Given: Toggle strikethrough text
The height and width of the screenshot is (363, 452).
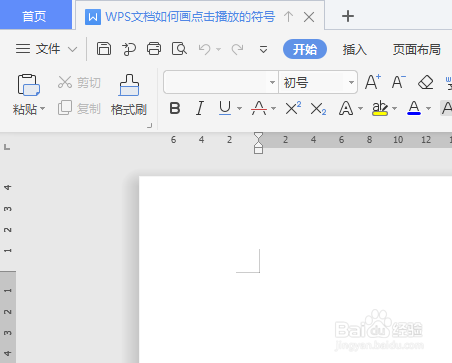Looking at the screenshot, I should [x=259, y=108].
